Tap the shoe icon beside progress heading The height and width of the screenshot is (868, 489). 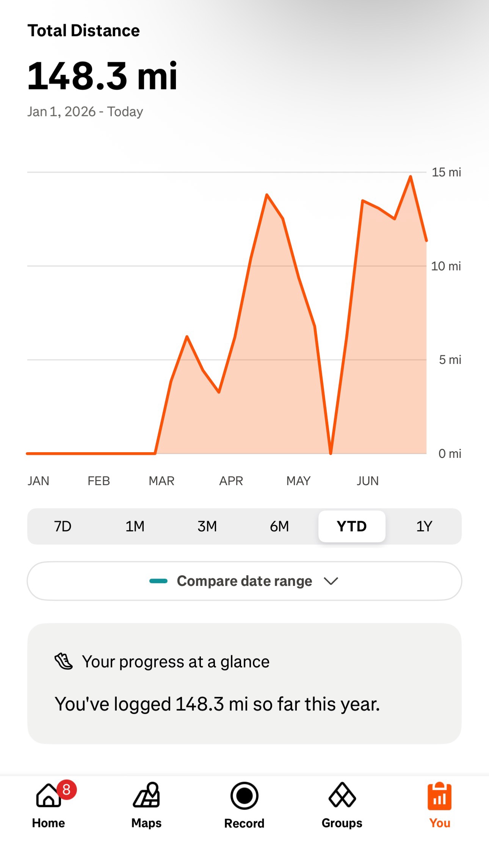(64, 662)
